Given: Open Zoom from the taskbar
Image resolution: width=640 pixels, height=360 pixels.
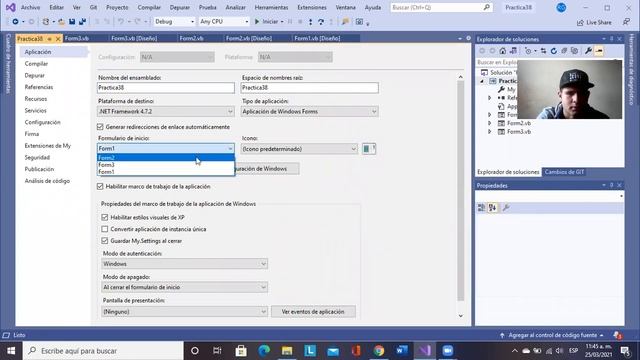Looking at the screenshot, I should point(448,351).
